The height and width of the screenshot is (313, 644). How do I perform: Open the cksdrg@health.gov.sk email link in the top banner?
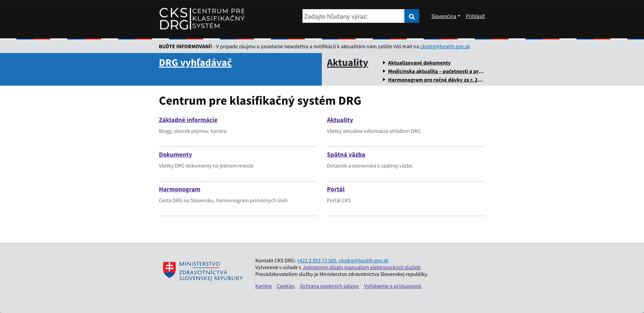tap(445, 46)
